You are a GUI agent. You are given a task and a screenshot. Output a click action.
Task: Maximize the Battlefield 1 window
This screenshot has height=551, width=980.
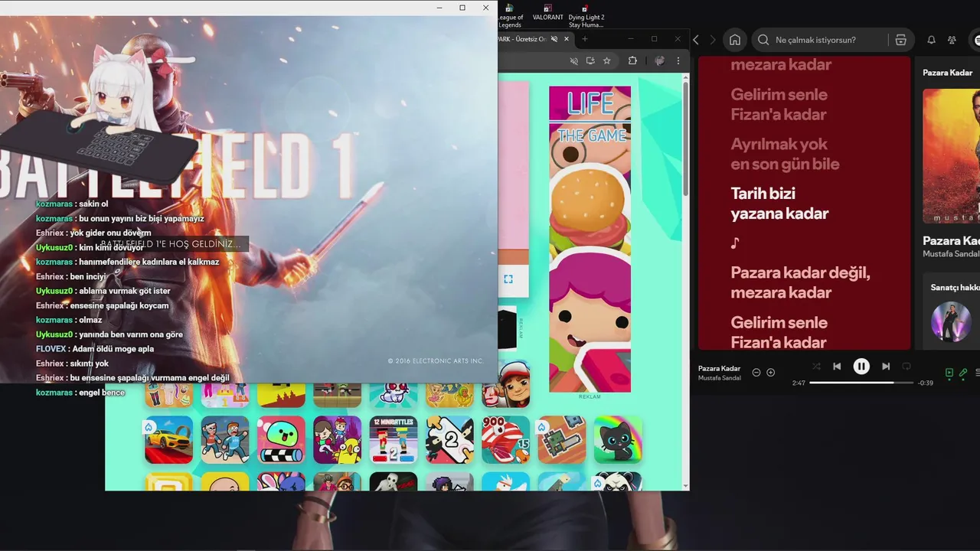pyautogui.click(x=462, y=8)
